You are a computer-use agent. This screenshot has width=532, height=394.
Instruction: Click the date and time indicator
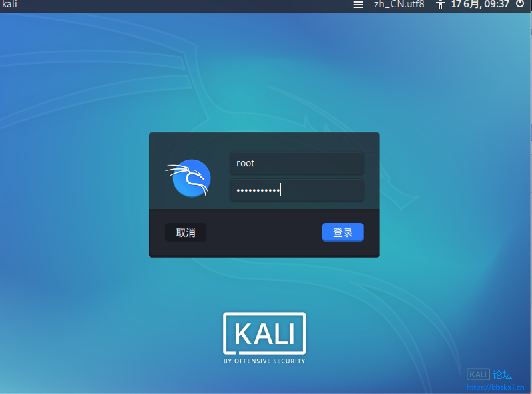point(480,4)
